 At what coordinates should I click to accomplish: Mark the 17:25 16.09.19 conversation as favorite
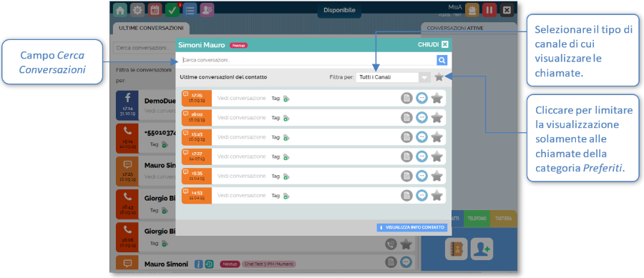pyautogui.click(x=437, y=98)
